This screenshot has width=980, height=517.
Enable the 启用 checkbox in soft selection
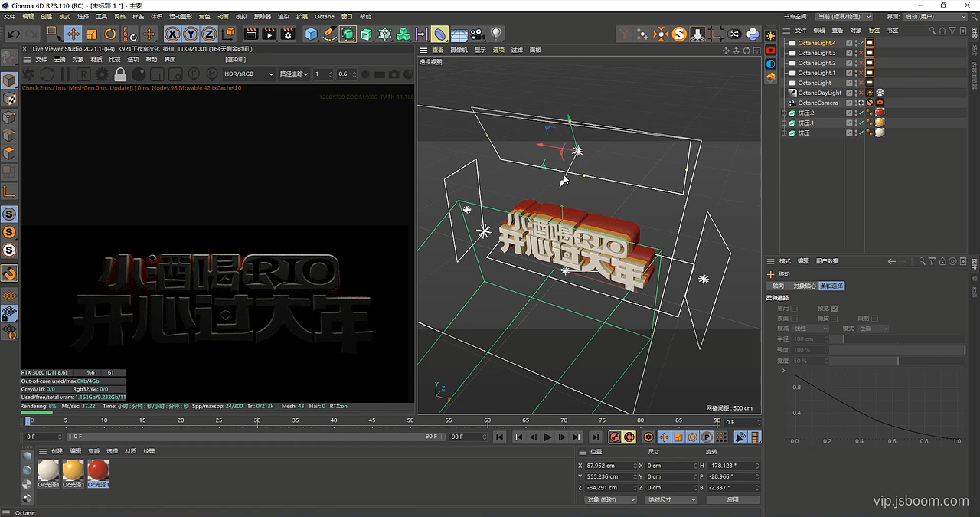click(794, 309)
